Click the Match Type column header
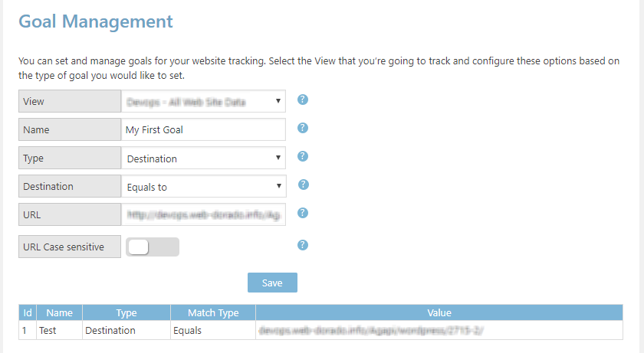The image size is (644, 353). (213, 313)
